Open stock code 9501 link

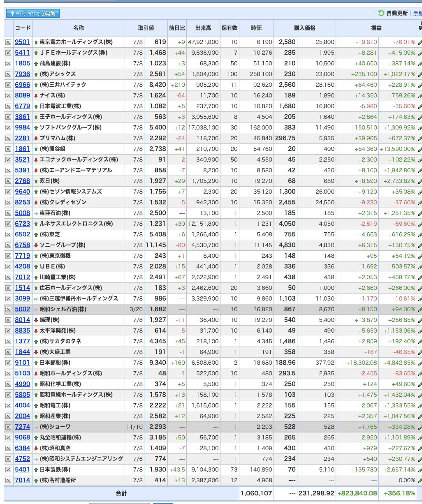(22, 42)
